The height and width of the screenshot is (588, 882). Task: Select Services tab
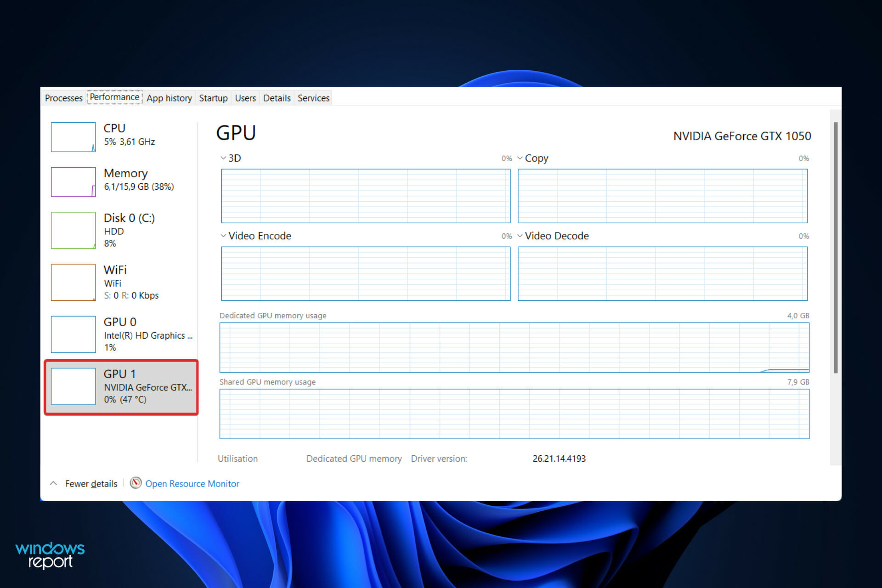point(314,98)
